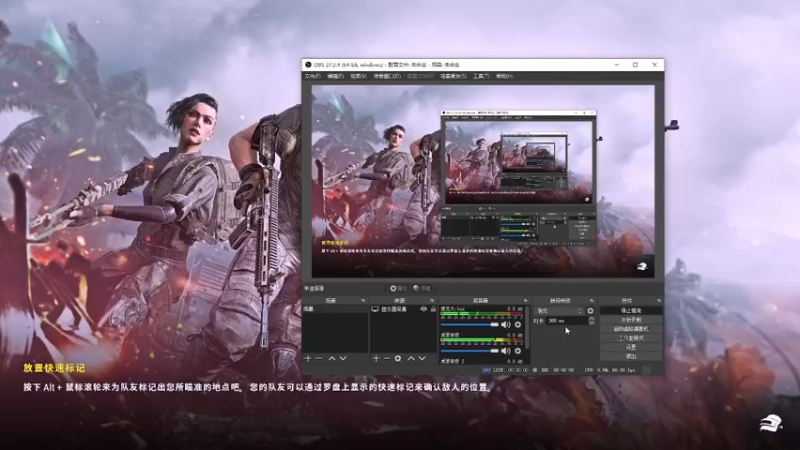Open the 停靠窗口(D) docks menu

[x=387, y=76]
